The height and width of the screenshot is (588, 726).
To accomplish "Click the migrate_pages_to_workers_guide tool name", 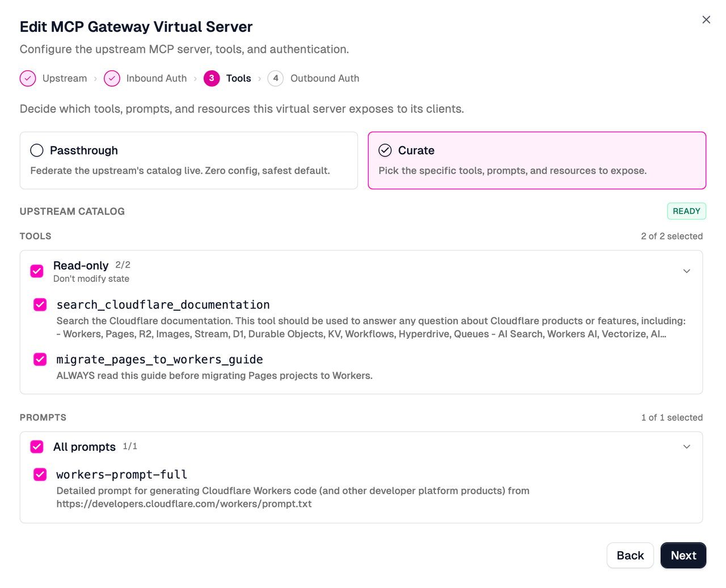I will pyautogui.click(x=159, y=359).
